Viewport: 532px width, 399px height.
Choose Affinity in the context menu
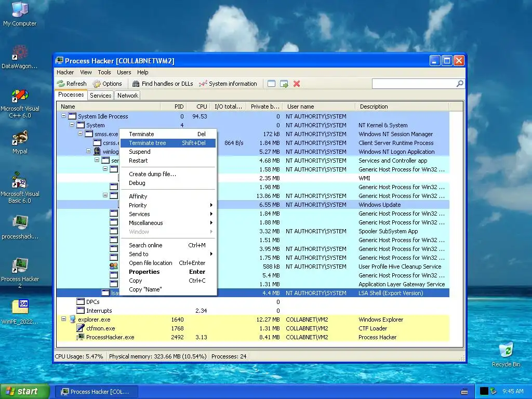(x=168, y=196)
